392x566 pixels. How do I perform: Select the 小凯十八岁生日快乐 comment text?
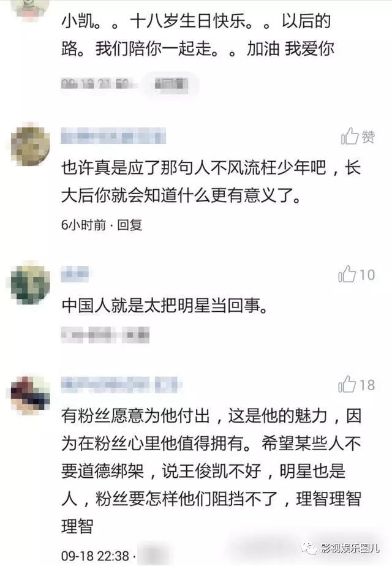[198, 35]
